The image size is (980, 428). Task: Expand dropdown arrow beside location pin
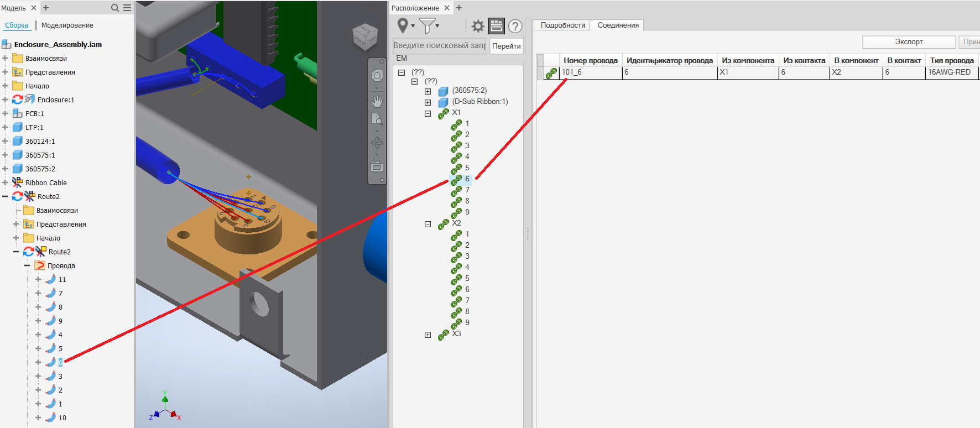click(413, 26)
